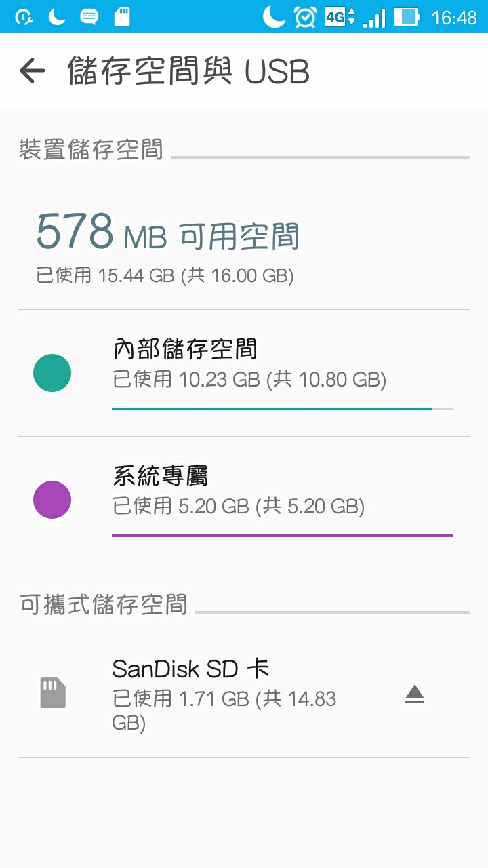Viewport: 488px width, 868px height.
Task: Open 系統專屬 storage entry
Action: coord(244,500)
